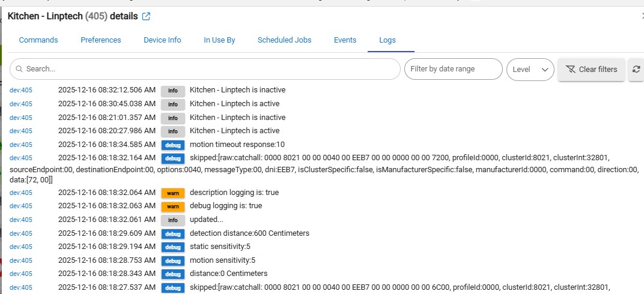
Task: Open the Events tab
Action: pyautogui.click(x=345, y=40)
